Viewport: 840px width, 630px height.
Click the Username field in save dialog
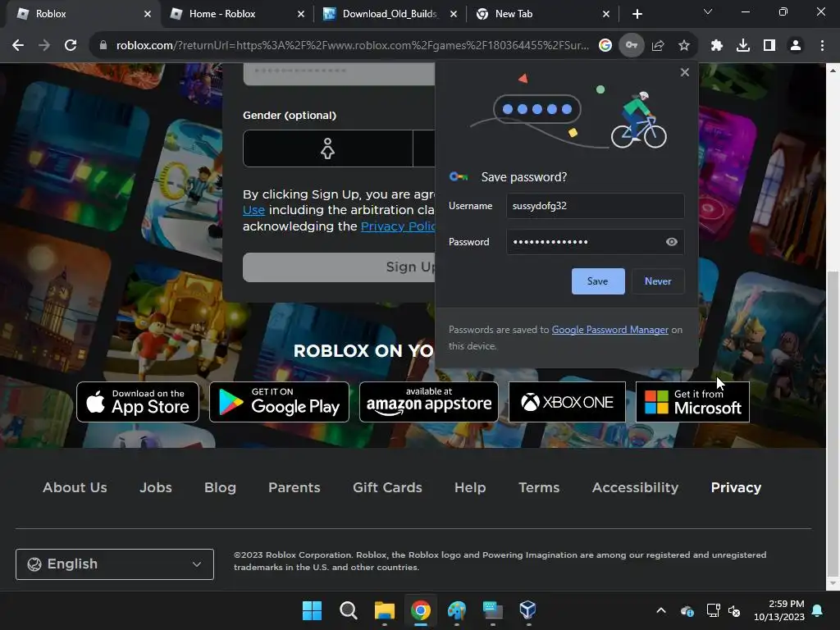[x=596, y=206]
